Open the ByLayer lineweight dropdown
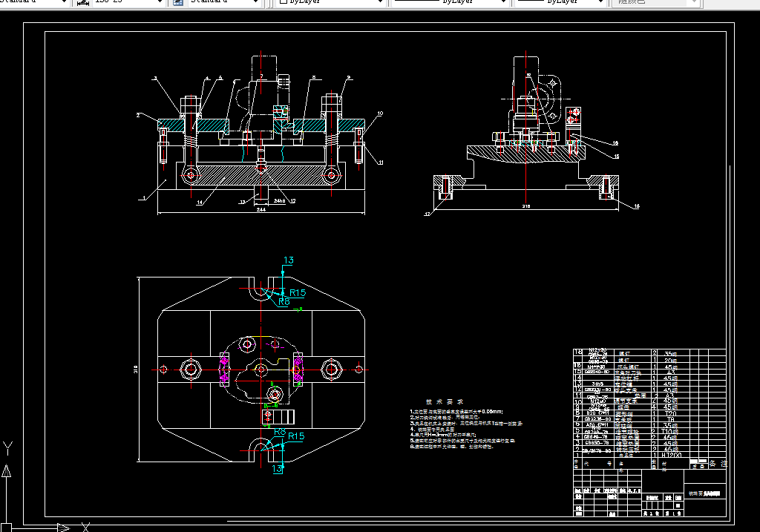 600,2
